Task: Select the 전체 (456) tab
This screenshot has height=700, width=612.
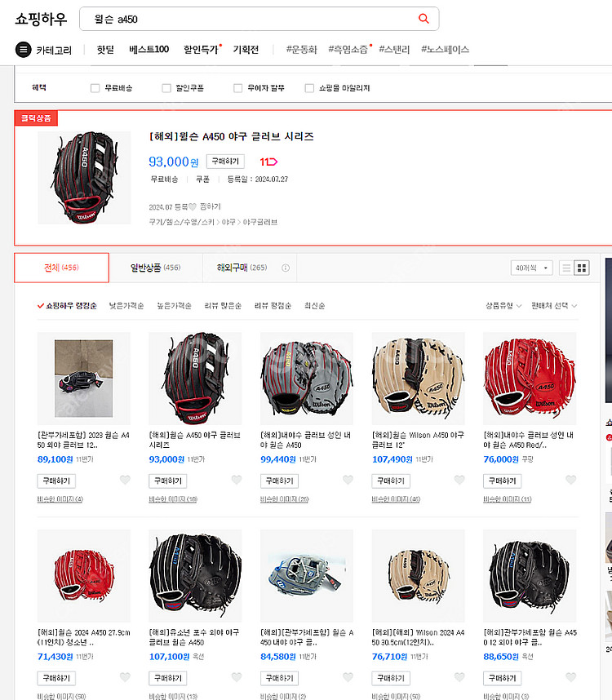Action: click(61, 268)
